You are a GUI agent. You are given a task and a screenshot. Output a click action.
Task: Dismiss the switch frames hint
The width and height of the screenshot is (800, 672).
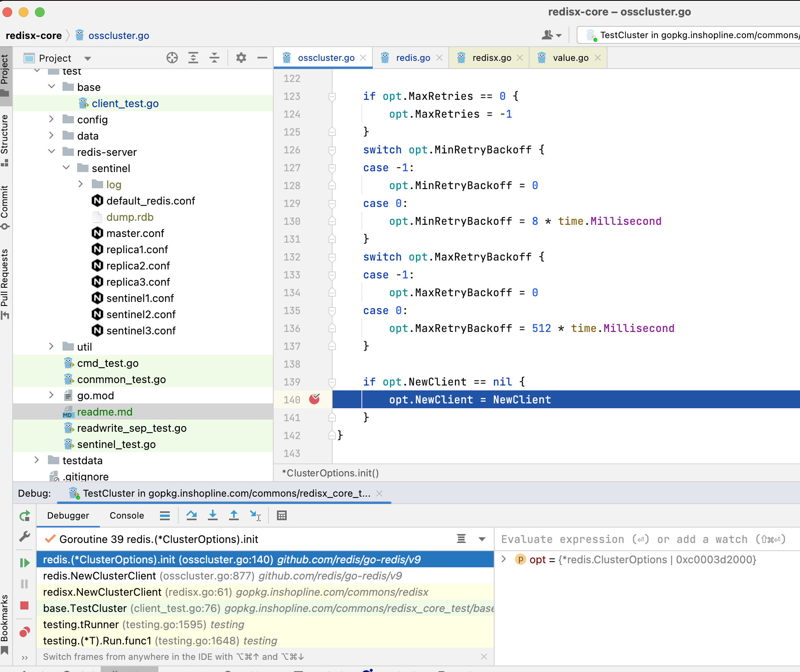click(x=484, y=657)
